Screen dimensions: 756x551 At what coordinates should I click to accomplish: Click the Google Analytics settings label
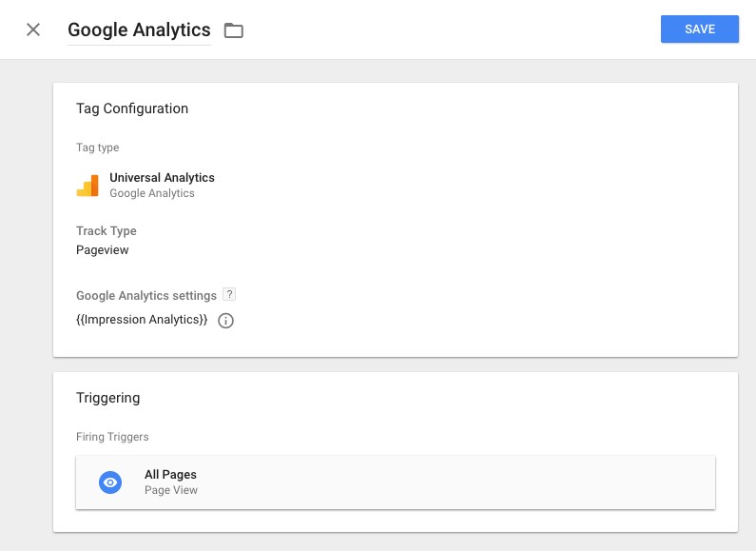point(146,295)
